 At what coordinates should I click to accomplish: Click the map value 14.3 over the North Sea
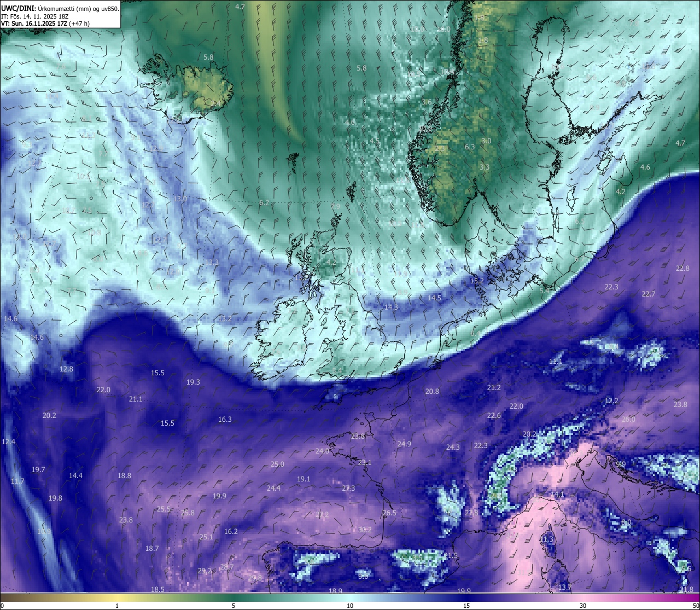391,307
